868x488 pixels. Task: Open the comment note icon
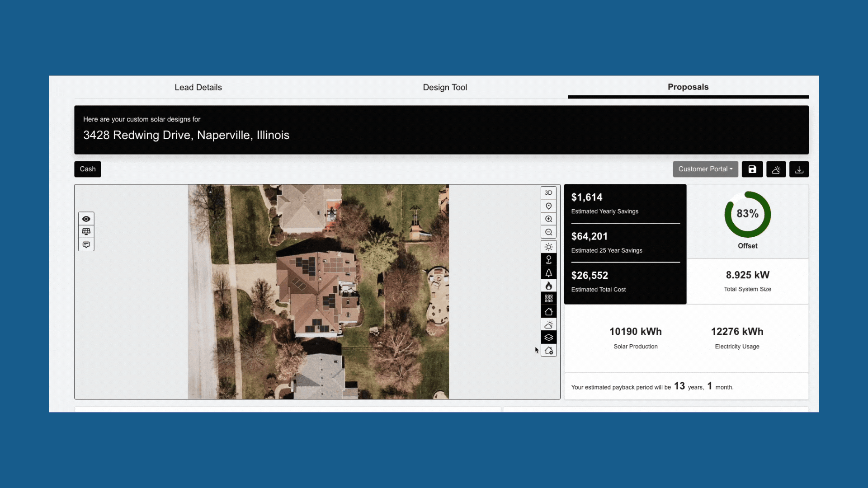(86, 245)
